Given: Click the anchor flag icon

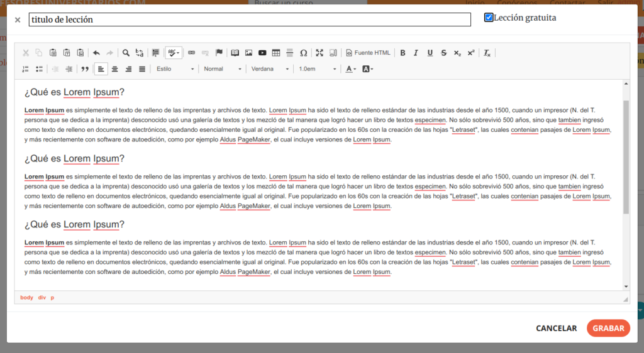Looking at the screenshot, I should pyautogui.click(x=219, y=53).
